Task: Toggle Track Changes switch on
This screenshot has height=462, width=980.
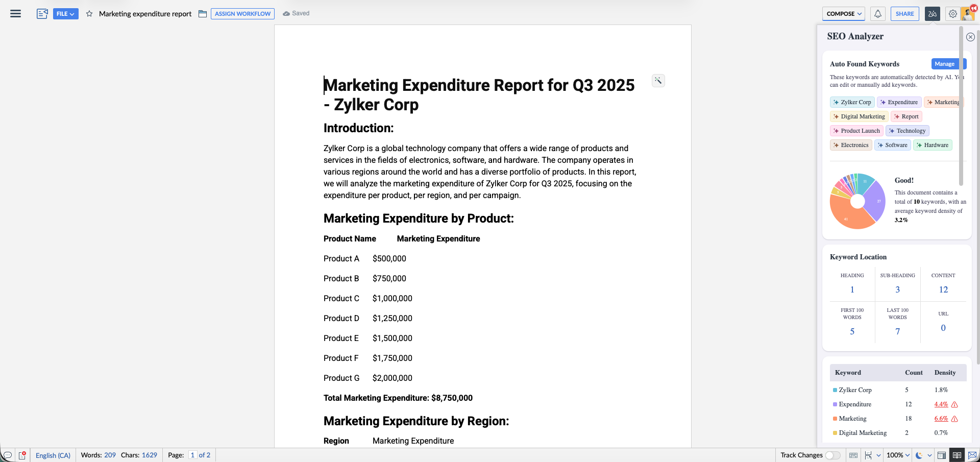Action: [832, 455]
